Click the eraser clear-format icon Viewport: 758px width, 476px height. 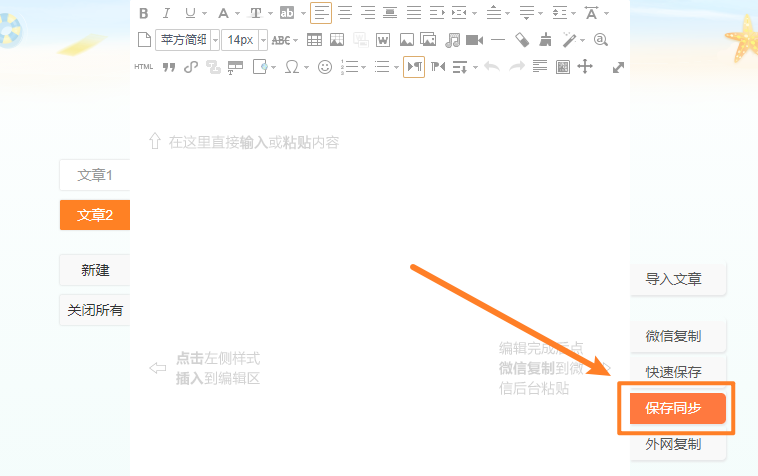tap(522, 40)
